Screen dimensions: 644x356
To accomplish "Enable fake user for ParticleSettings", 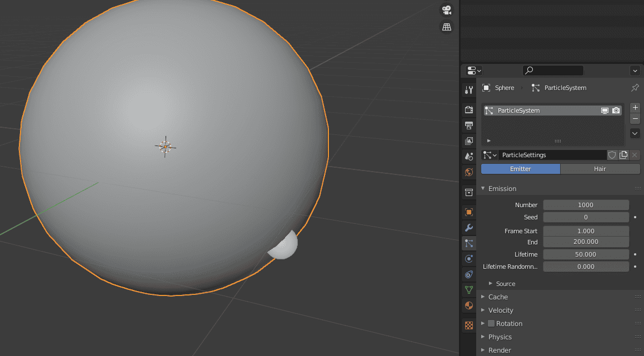I will [x=612, y=155].
